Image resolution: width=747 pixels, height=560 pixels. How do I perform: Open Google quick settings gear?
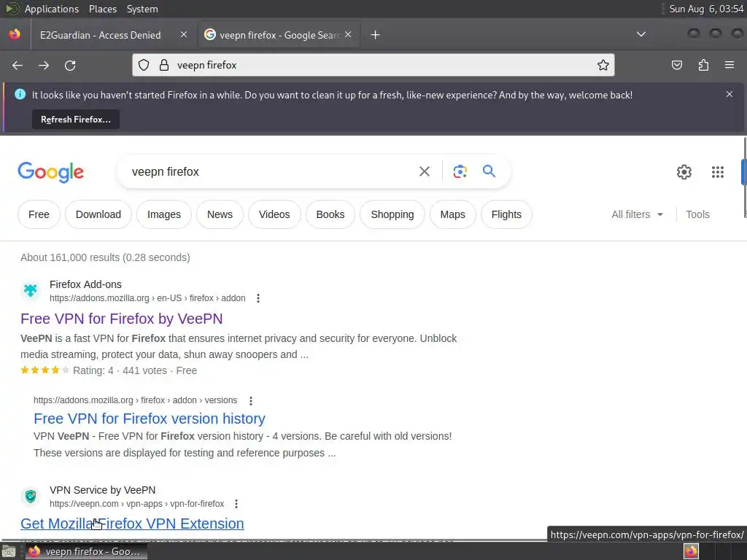tap(684, 172)
